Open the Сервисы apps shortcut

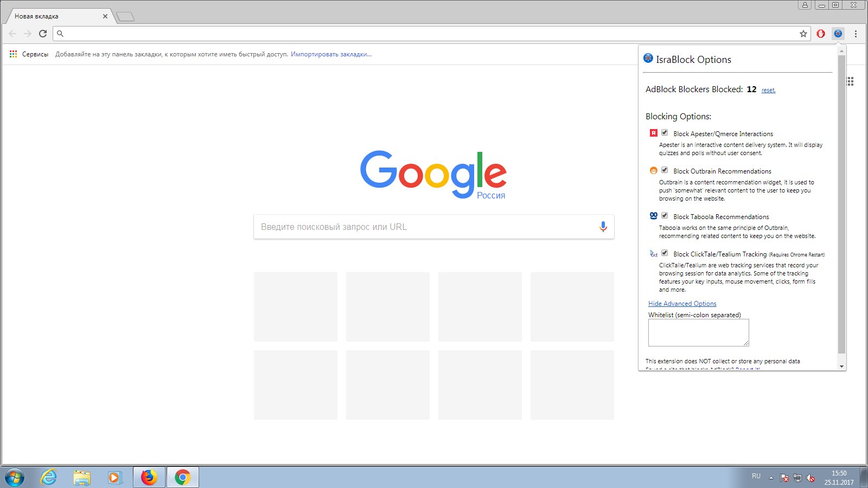pyautogui.click(x=29, y=54)
